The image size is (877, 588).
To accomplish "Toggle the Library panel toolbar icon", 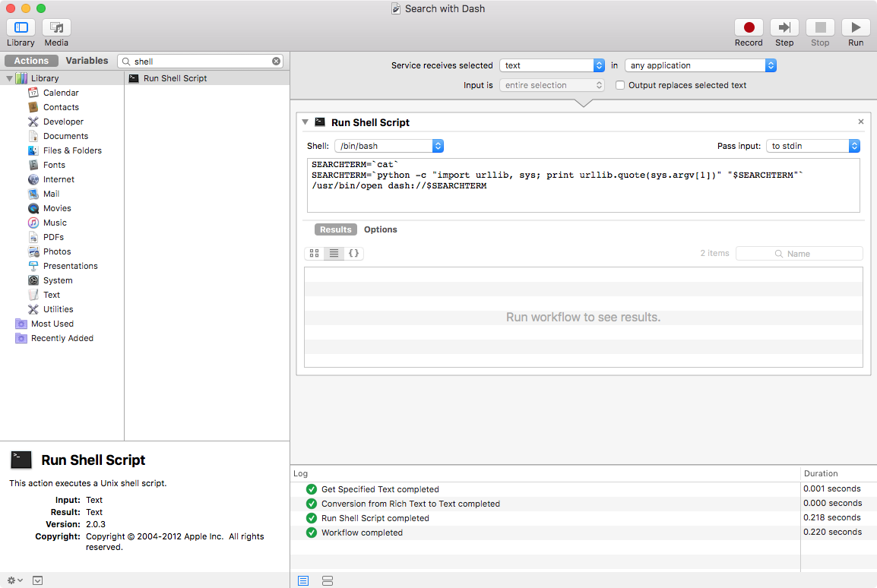I will 21,27.
